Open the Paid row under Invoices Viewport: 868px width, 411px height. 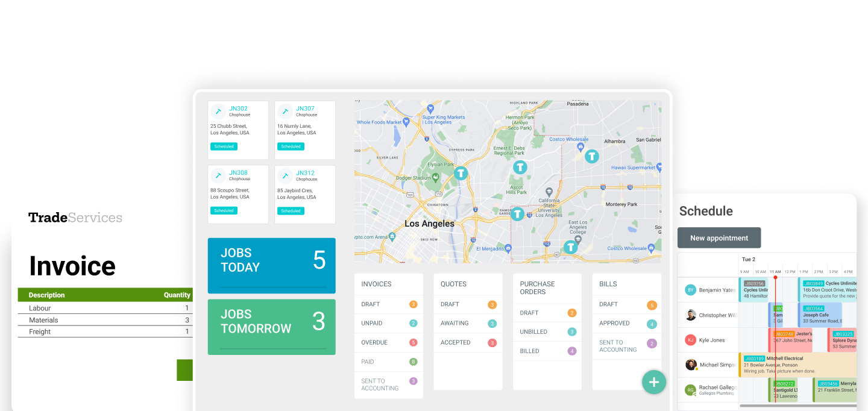click(389, 362)
